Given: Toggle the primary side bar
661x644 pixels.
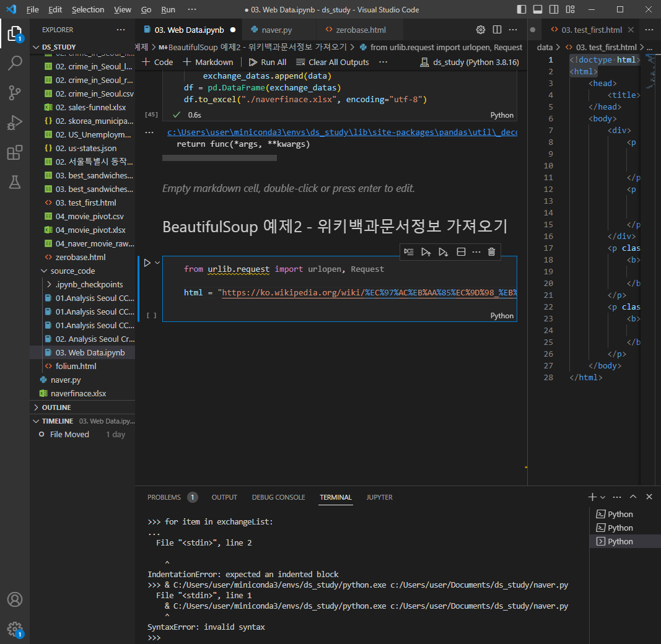Looking at the screenshot, I should pos(522,9).
